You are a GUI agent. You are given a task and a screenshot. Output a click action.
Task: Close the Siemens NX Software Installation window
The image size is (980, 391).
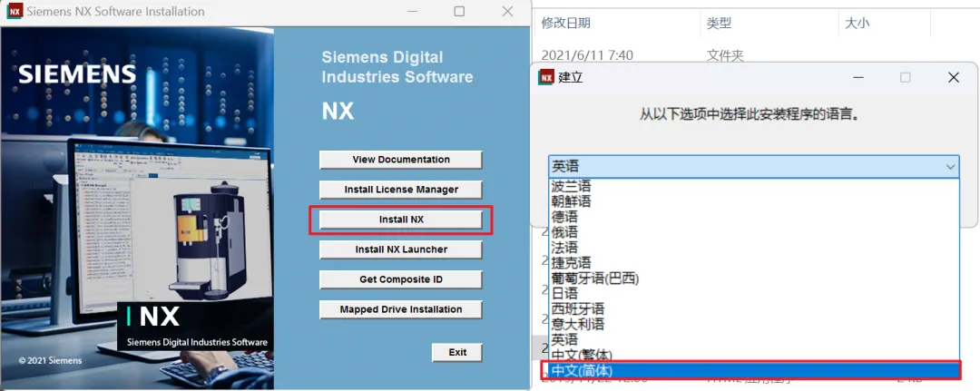click(x=507, y=11)
